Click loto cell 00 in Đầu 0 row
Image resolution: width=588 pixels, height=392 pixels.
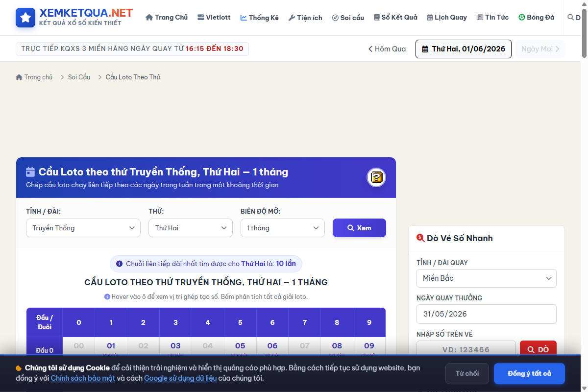(x=79, y=347)
